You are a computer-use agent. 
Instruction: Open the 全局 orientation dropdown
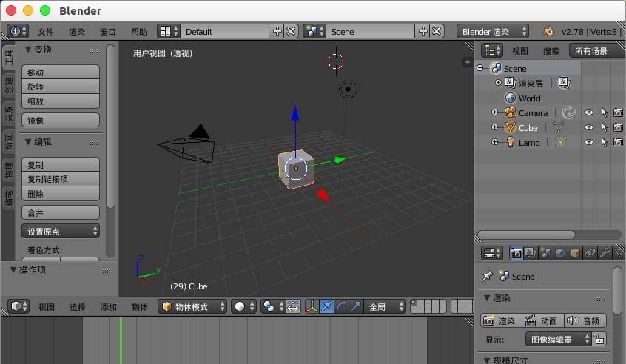pos(386,306)
